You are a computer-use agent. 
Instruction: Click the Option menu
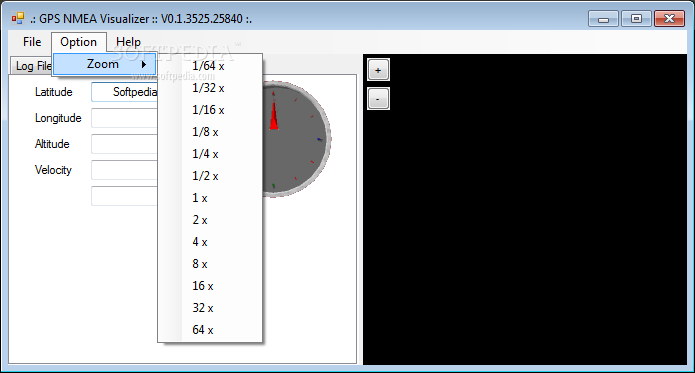pos(79,42)
